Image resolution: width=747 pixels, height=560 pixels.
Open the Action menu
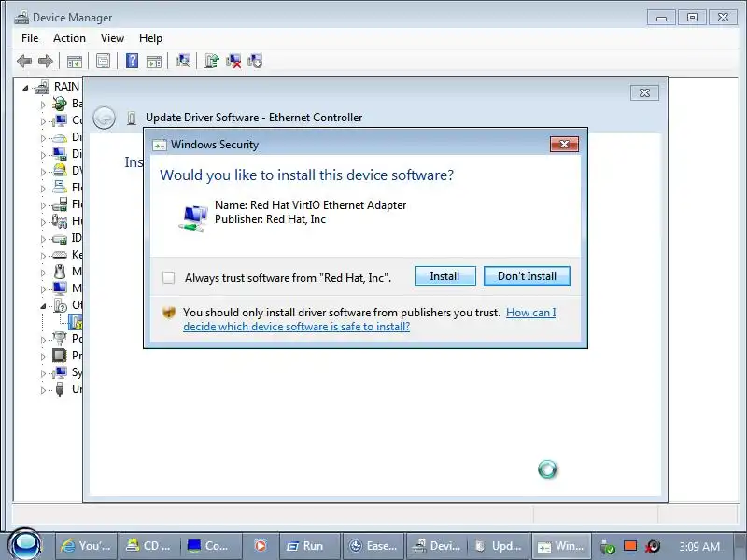point(69,38)
